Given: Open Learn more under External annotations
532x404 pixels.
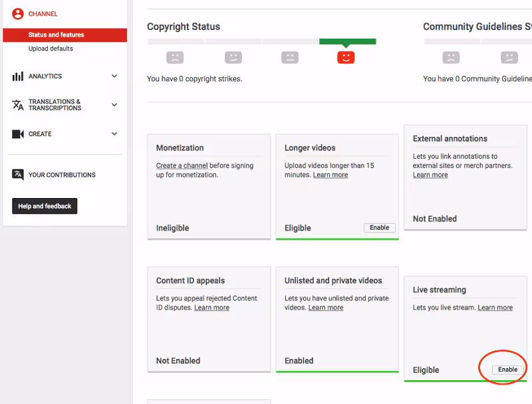Looking at the screenshot, I should tap(430, 175).
